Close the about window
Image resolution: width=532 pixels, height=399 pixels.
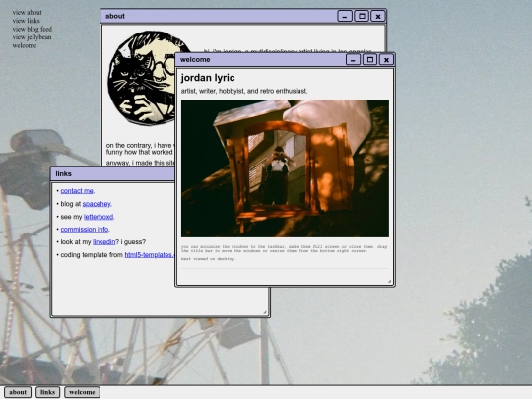coord(378,16)
